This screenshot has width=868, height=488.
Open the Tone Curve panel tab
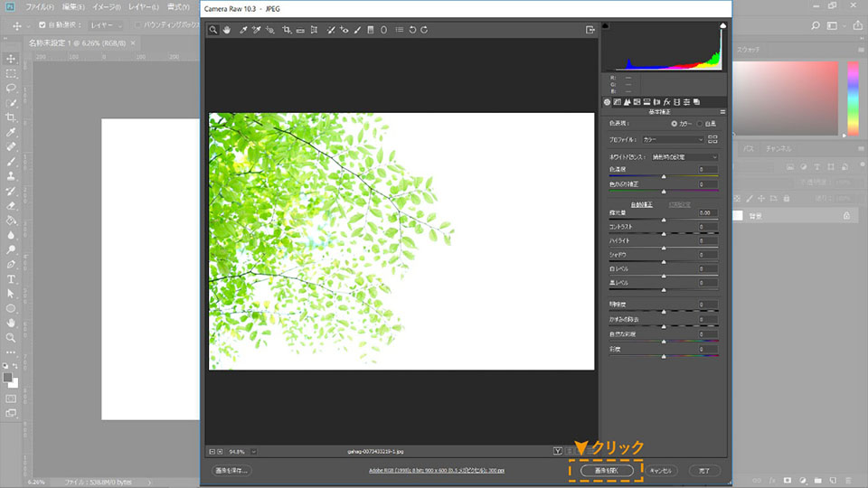tap(618, 102)
